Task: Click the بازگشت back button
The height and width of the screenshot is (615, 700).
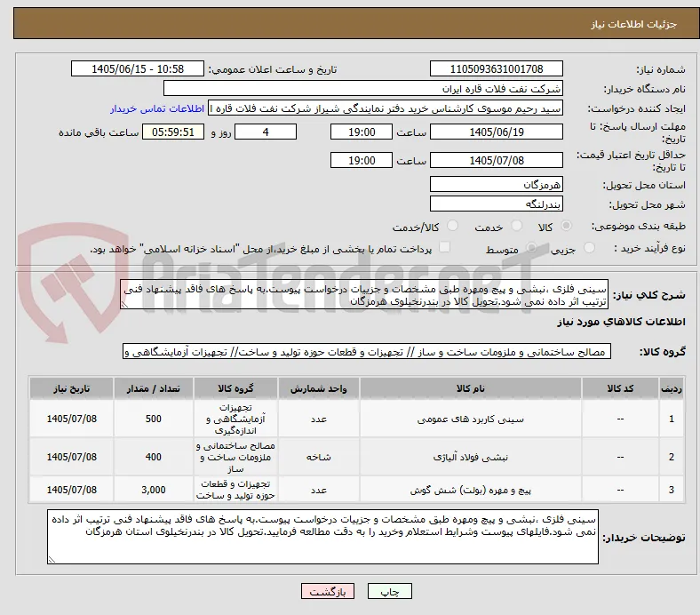Action: tap(328, 591)
